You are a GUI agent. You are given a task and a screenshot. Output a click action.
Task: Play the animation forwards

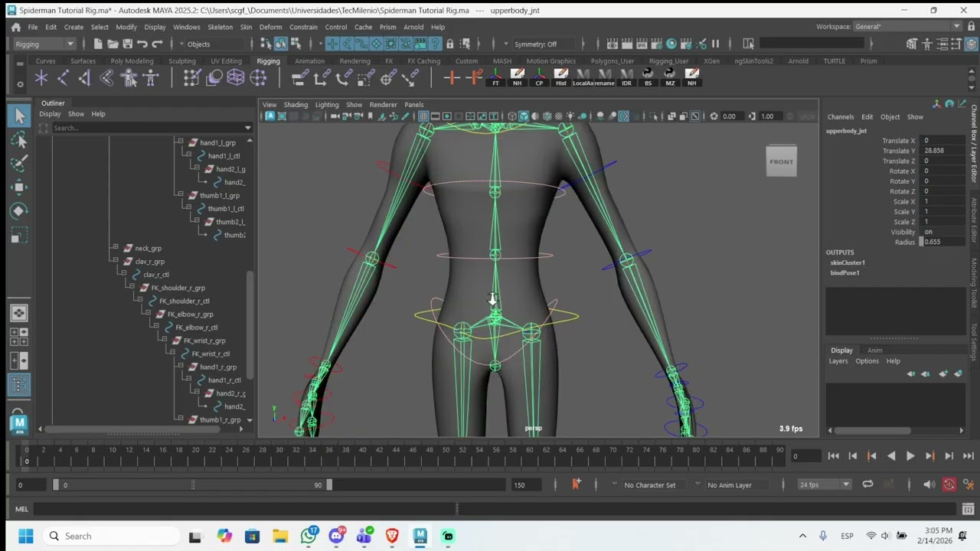pyautogui.click(x=910, y=456)
